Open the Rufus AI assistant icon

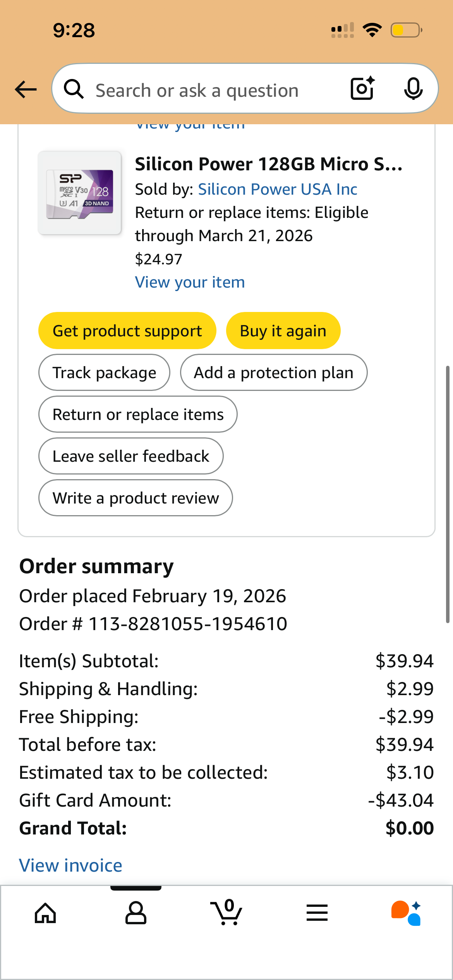[406, 913]
